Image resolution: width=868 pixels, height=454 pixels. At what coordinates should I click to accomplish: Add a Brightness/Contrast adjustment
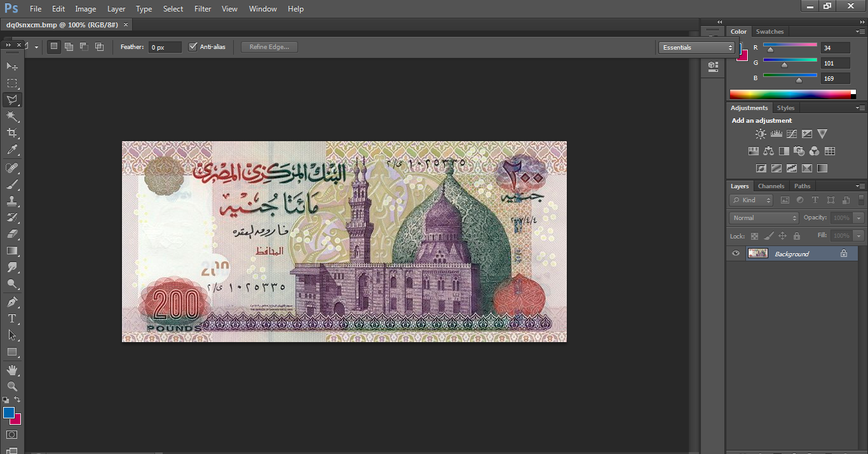point(761,134)
